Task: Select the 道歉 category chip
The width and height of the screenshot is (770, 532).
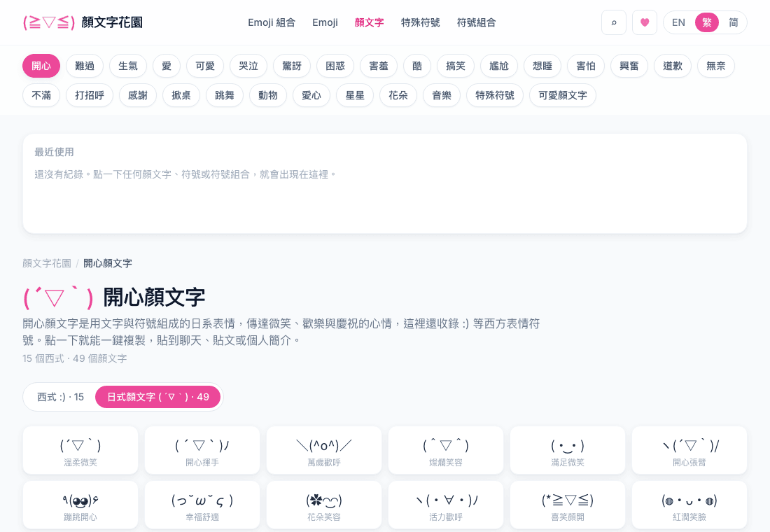Action: [673, 66]
